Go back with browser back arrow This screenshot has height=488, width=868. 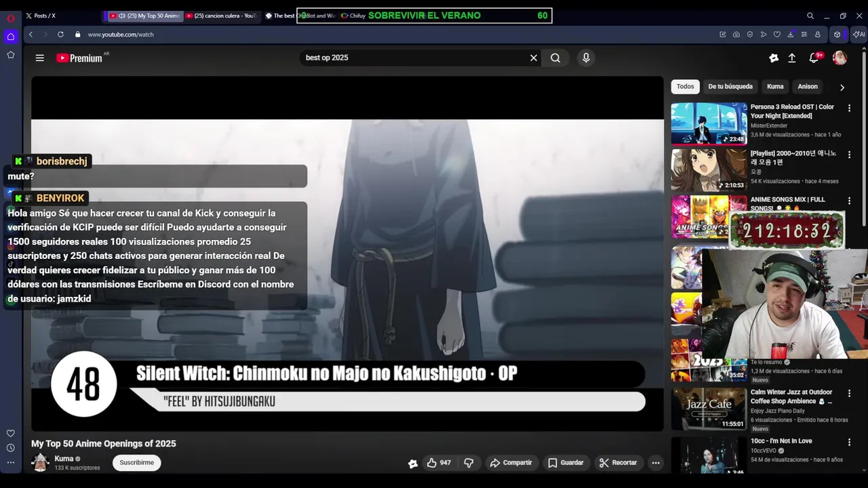[x=31, y=35]
